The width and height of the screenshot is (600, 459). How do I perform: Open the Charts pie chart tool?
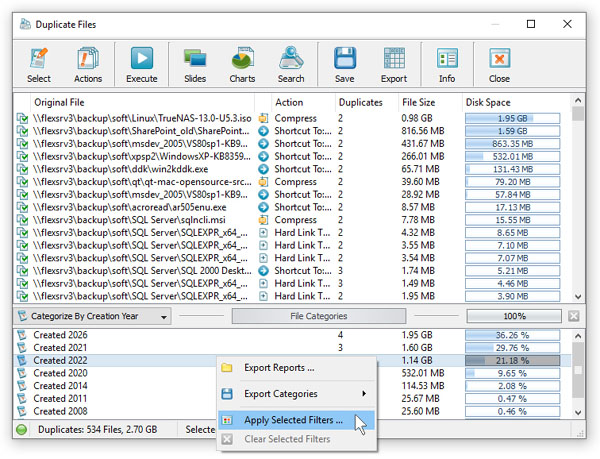point(242,65)
